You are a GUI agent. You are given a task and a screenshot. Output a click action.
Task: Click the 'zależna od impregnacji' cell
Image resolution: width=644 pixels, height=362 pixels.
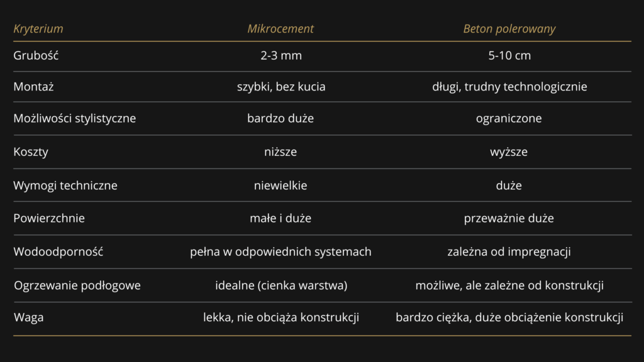(509, 252)
